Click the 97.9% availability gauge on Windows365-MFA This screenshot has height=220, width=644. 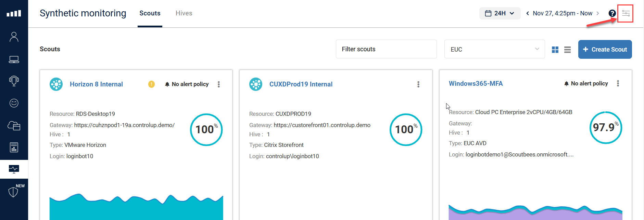[x=606, y=128]
